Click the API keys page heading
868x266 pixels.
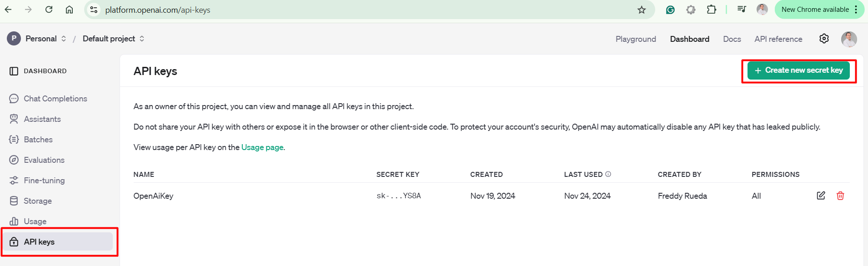155,71
